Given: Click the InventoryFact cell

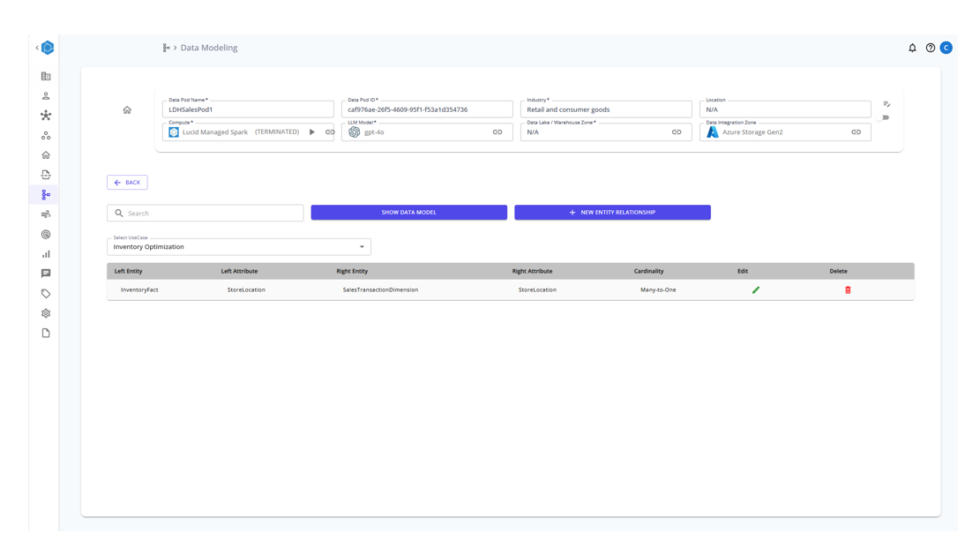Looking at the screenshot, I should 139,290.
